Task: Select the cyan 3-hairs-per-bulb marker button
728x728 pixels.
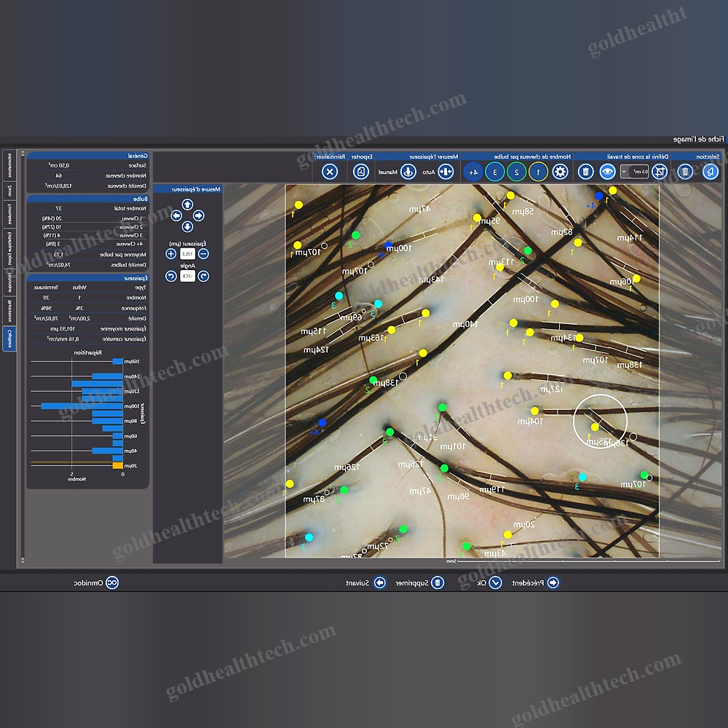Action: click(494, 172)
